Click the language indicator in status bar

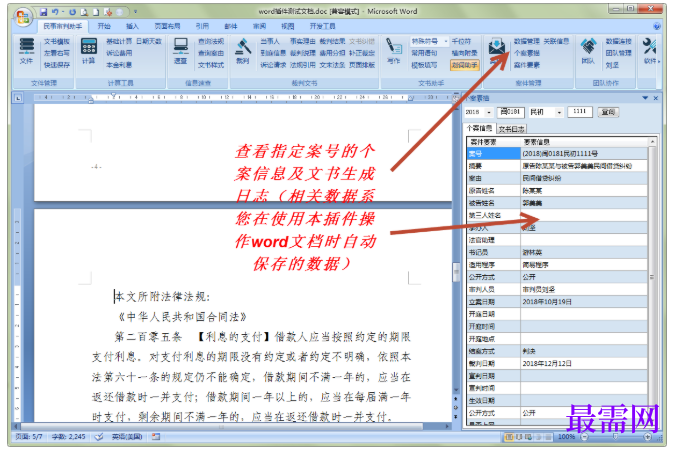(x=127, y=437)
